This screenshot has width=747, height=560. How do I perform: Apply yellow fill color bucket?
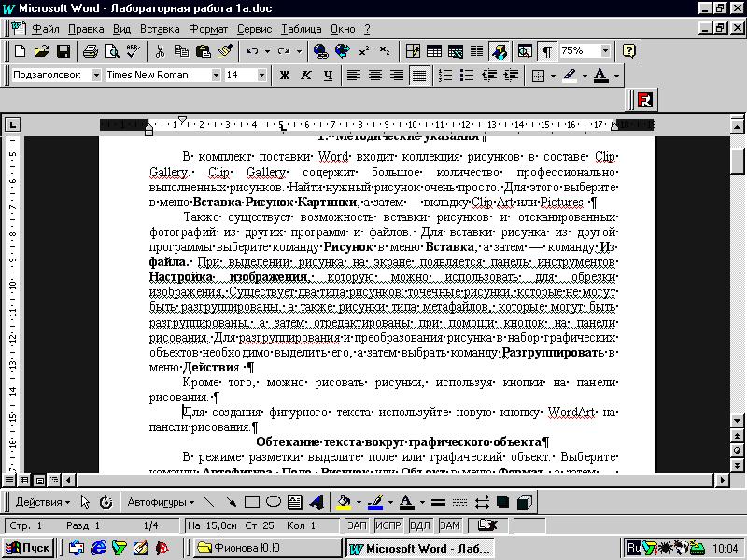coord(344,502)
